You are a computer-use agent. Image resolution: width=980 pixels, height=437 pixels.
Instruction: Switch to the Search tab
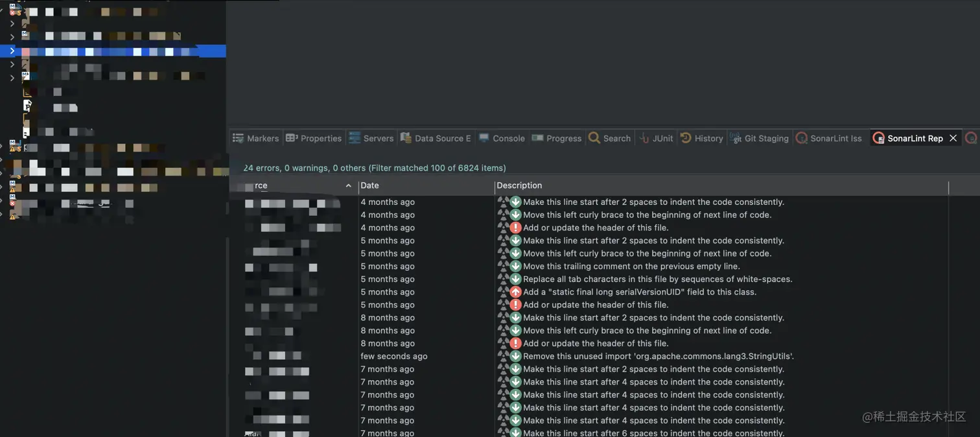coord(609,138)
